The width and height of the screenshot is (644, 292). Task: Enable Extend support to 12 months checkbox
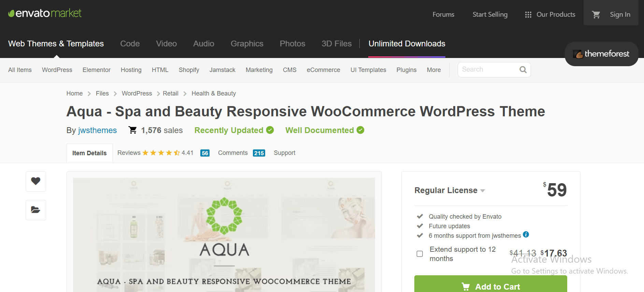pos(420,254)
